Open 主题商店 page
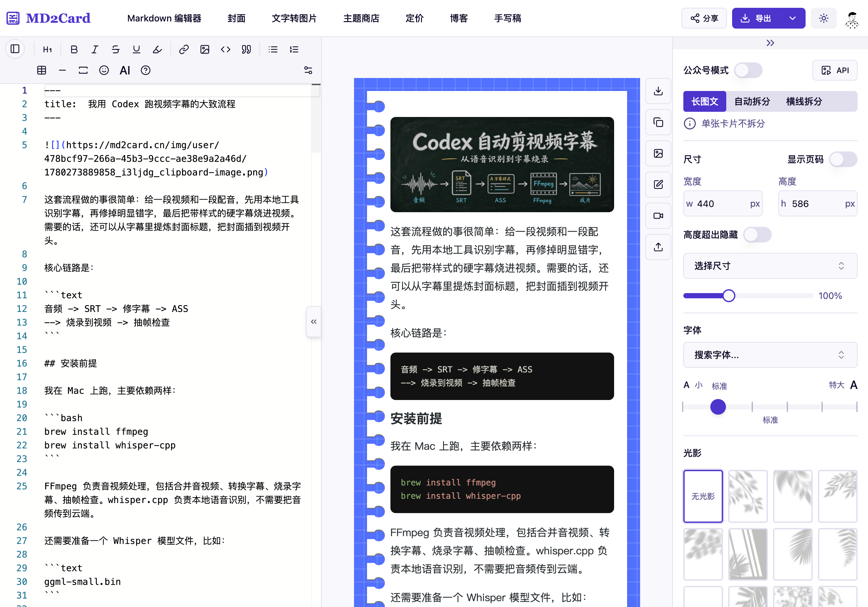 tap(361, 18)
